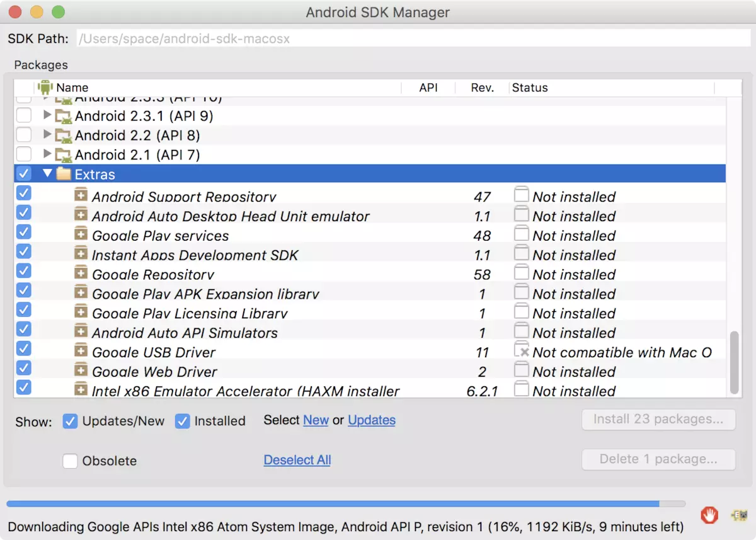Click the Rev. column header
Image resolution: width=756 pixels, height=540 pixels.
482,88
